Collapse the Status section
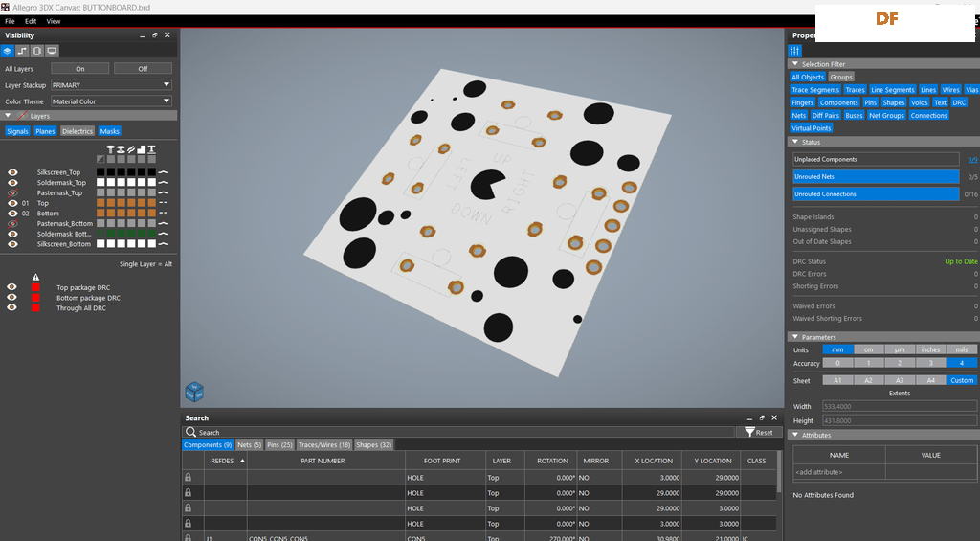The height and width of the screenshot is (541, 980). click(x=795, y=142)
